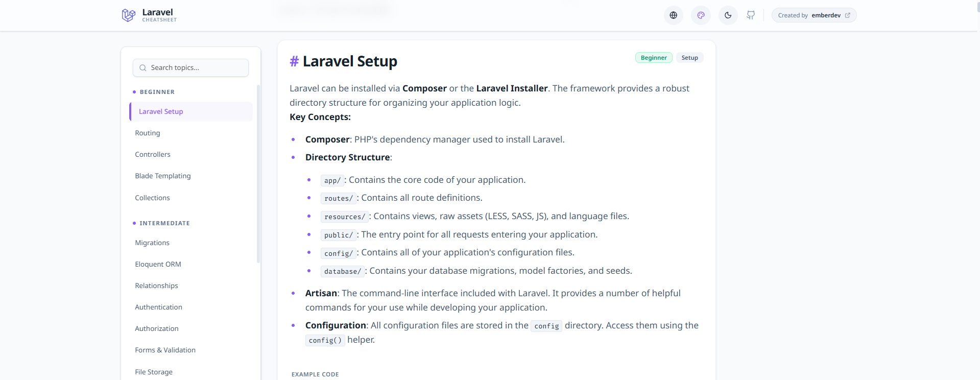Expand the BEGINNER section header
The width and height of the screenshot is (980, 380).
click(157, 92)
